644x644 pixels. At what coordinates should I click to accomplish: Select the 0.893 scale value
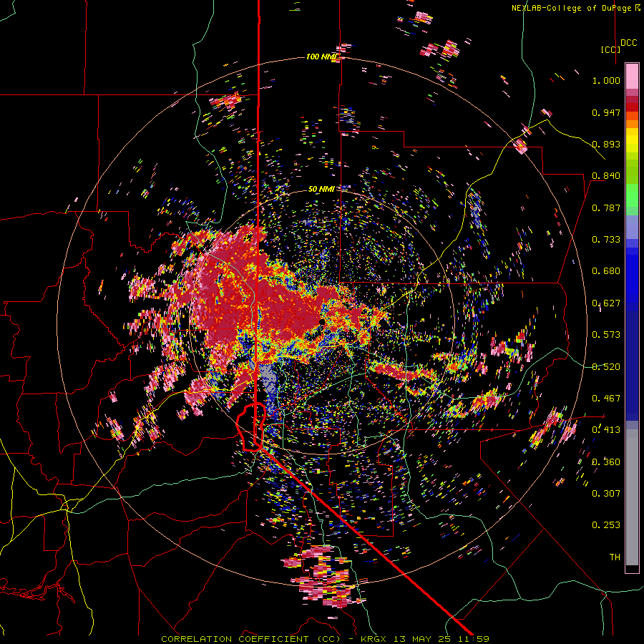click(606, 144)
